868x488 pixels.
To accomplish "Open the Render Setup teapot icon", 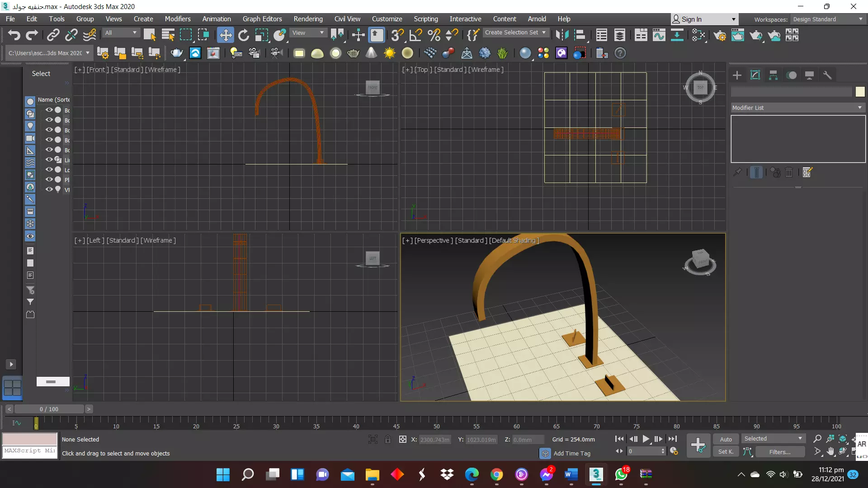I will coord(720,35).
